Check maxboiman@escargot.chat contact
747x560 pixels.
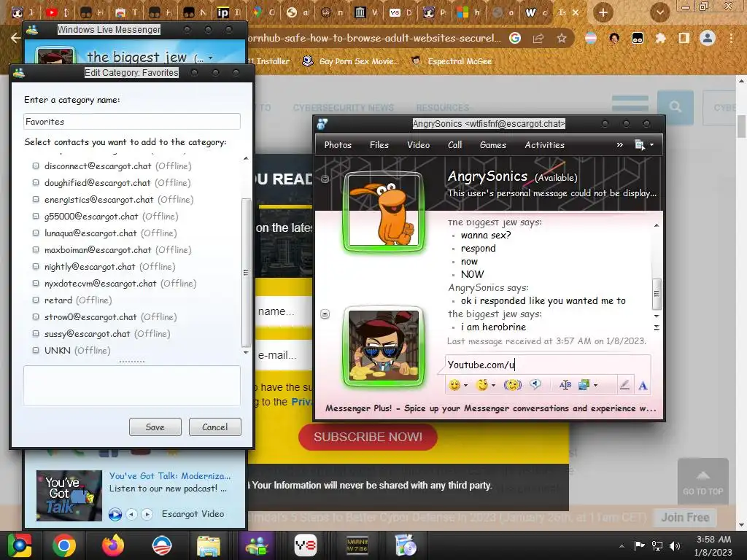tap(36, 249)
